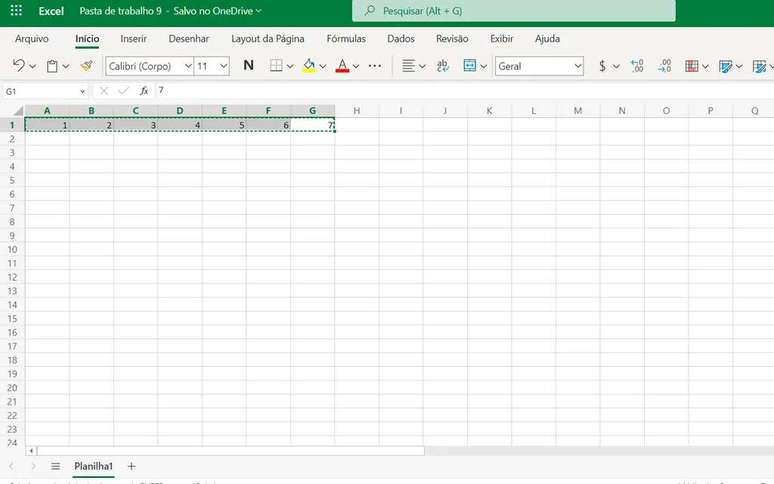Open the font name dropdown Calibri (Corpo)
Viewport: 774px width, 484px height.
pos(150,66)
